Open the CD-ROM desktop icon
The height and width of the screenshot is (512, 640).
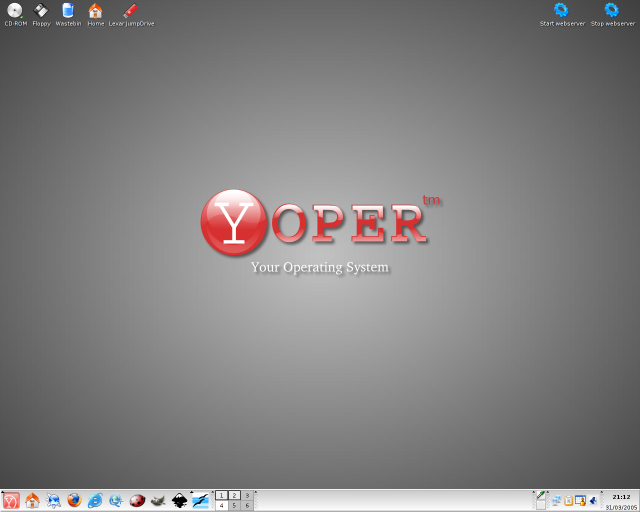point(16,14)
